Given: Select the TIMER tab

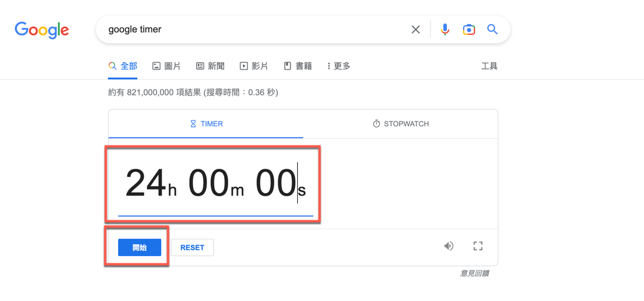Looking at the screenshot, I should click(x=206, y=124).
